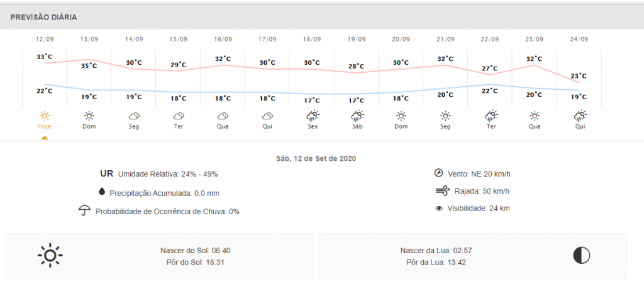Select the rain icon for Qui 24/09
This screenshot has width=644, height=289.
coord(579,116)
